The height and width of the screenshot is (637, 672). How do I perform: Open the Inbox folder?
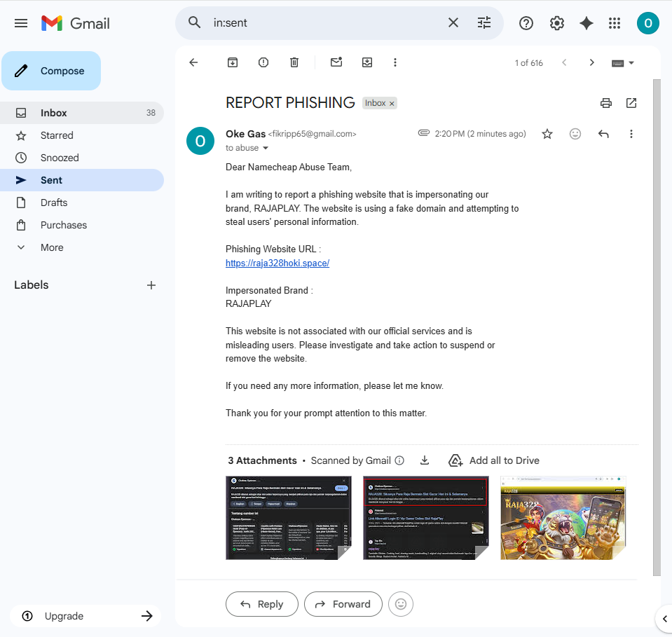click(x=81, y=113)
